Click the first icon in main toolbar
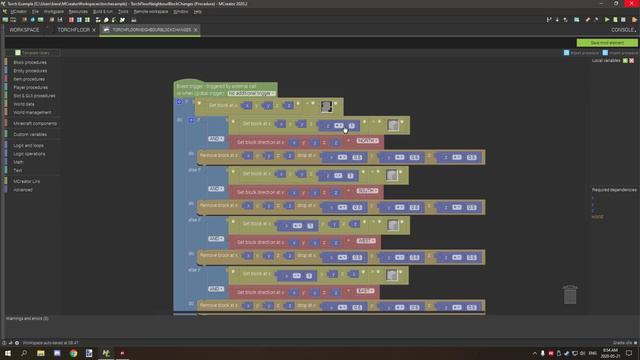 coord(5,20)
